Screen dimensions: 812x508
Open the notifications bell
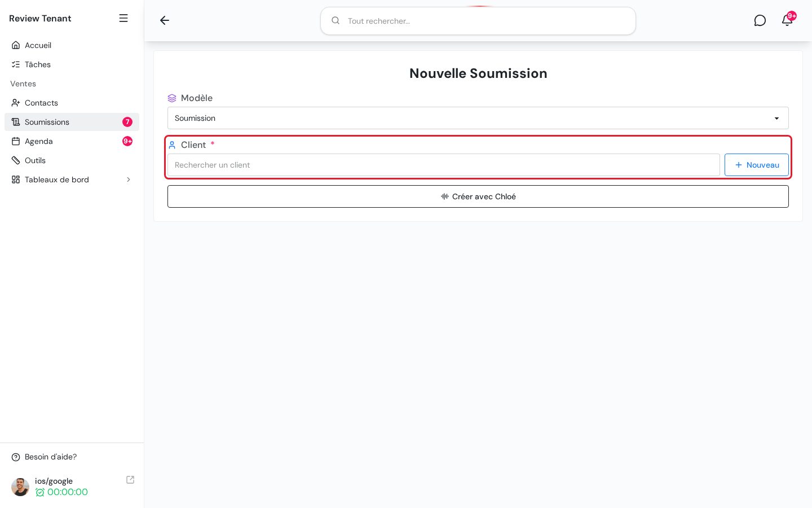(x=787, y=20)
